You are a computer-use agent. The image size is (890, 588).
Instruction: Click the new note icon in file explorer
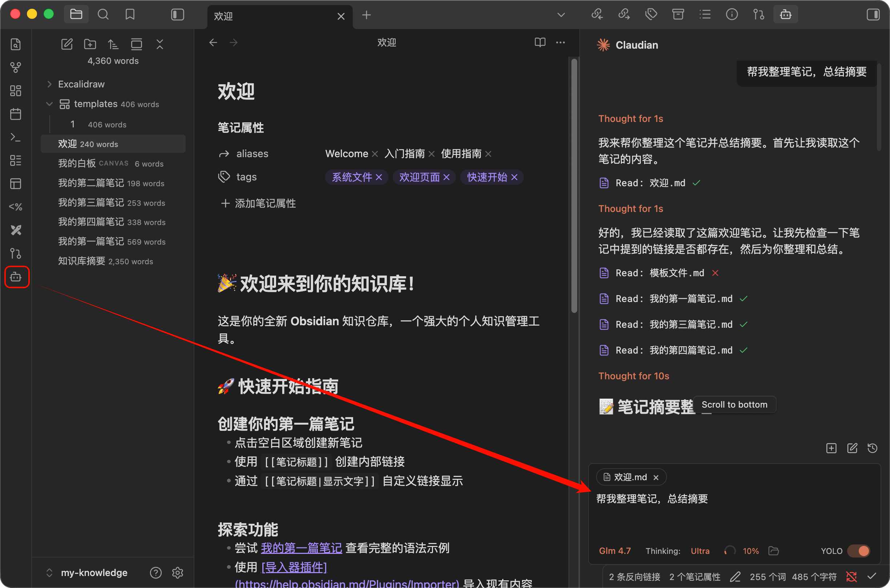[x=67, y=44]
